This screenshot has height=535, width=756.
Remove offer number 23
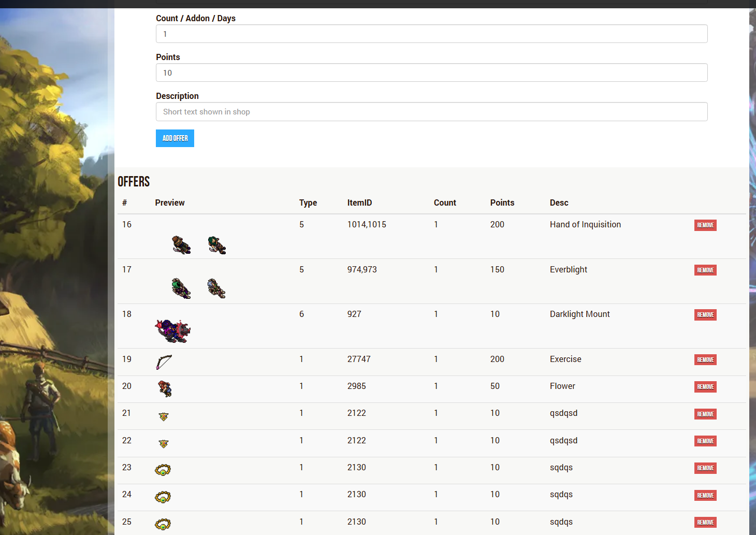[x=705, y=468]
